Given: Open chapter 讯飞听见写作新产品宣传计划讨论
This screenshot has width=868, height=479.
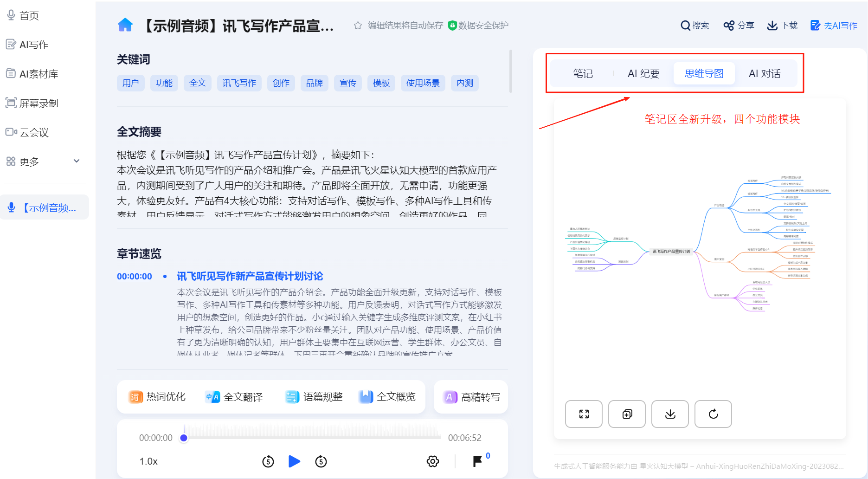Looking at the screenshot, I should (x=250, y=277).
